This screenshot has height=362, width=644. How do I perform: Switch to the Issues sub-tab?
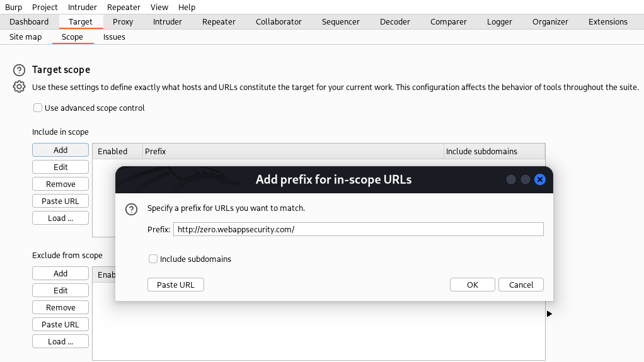point(114,37)
